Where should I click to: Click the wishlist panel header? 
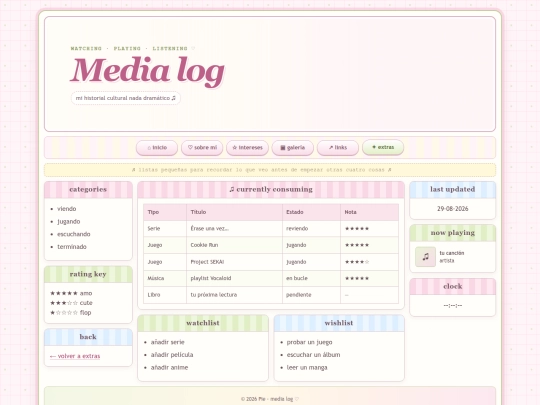(x=339, y=323)
